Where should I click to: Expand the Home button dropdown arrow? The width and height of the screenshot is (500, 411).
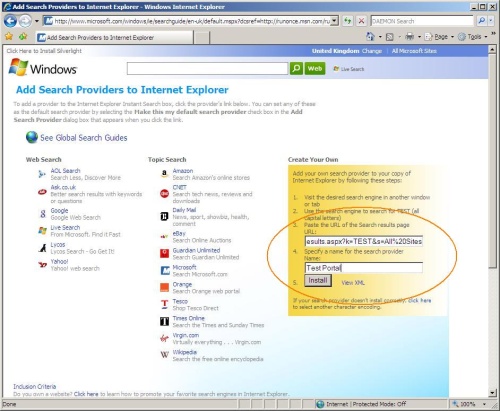380,37
